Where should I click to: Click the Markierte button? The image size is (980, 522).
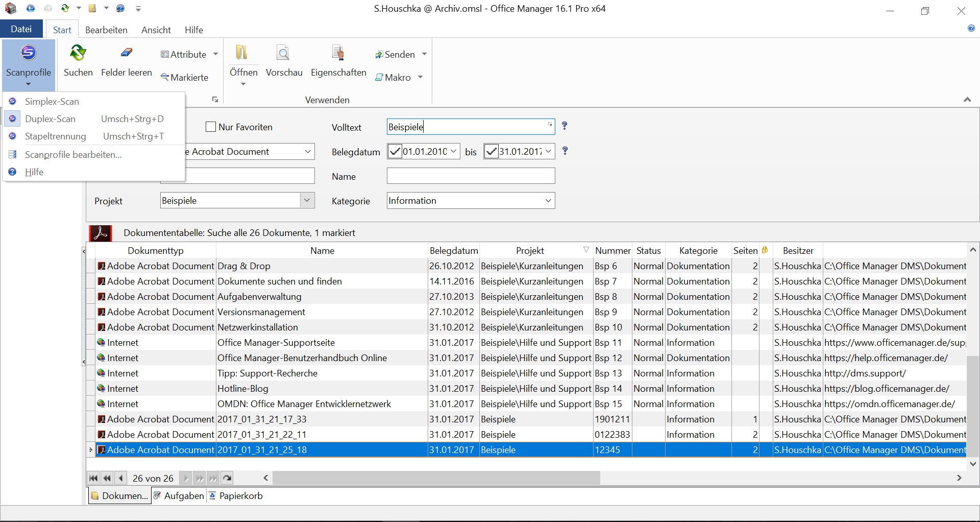pos(185,78)
